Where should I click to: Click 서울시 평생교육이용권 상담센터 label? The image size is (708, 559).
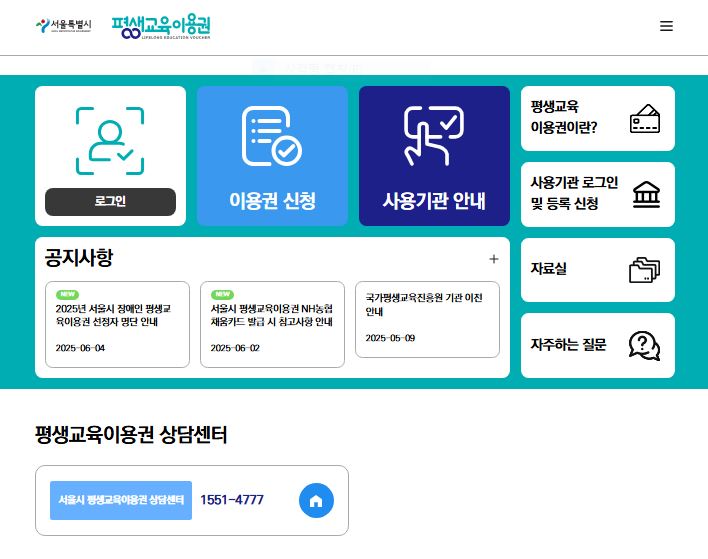(121, 500)
